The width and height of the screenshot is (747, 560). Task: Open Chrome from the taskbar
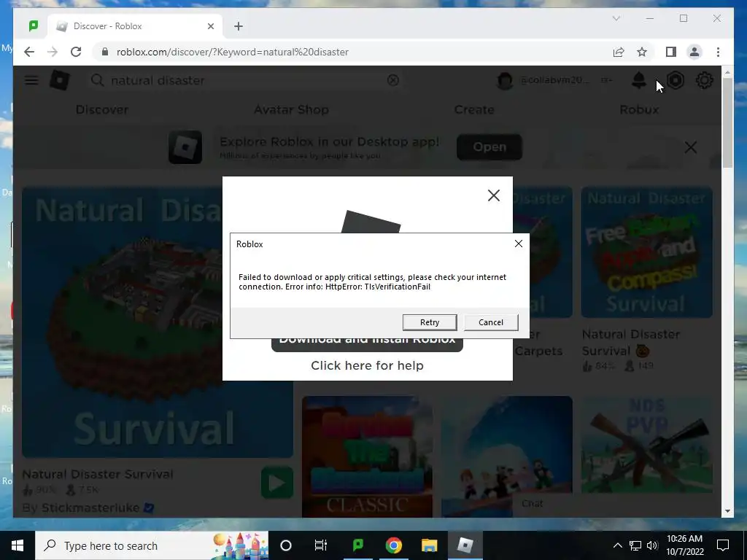click(x=393, y=545)
